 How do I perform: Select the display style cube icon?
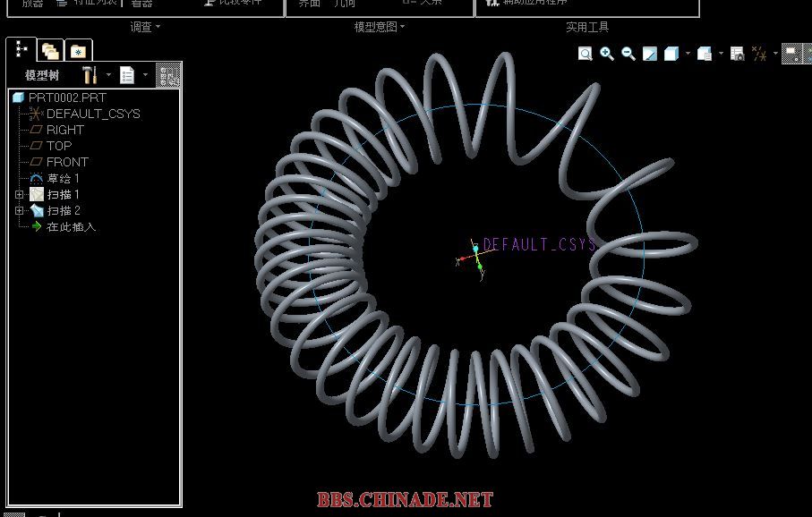(671, 54)
